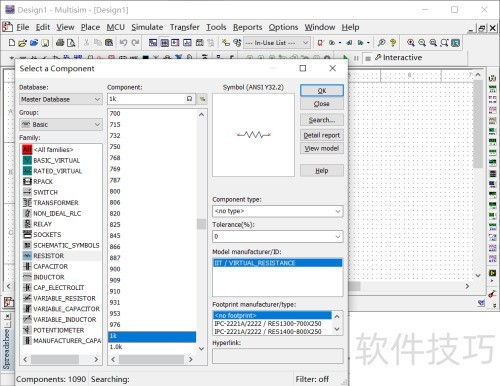Click the Copy icon in toolbar
This screenshot has width=500, height=386.
click(x=98, y=43)
